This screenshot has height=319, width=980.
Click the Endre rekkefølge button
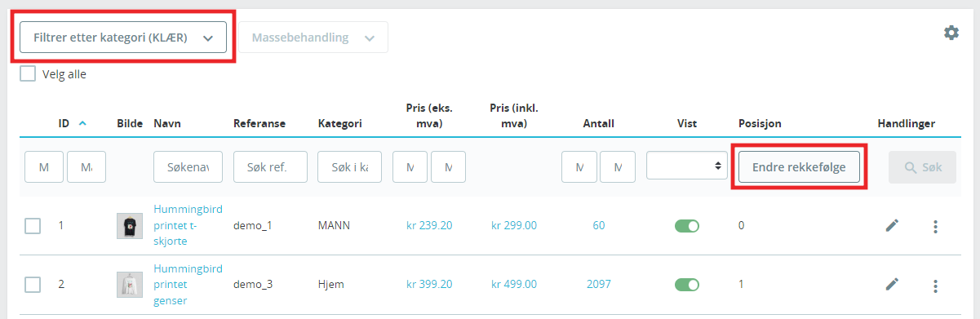pos(799,167)
